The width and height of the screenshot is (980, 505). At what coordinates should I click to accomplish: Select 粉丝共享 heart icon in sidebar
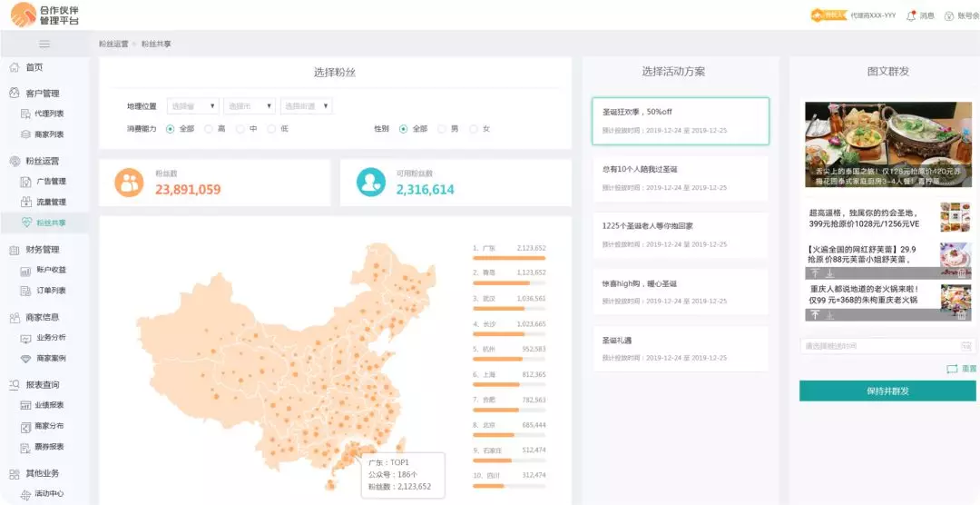26,223
